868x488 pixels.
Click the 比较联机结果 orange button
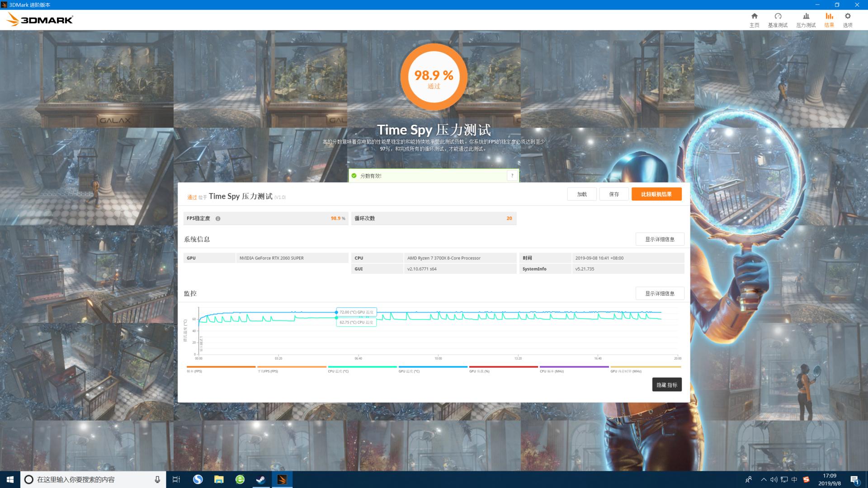(x=656, y=194)
